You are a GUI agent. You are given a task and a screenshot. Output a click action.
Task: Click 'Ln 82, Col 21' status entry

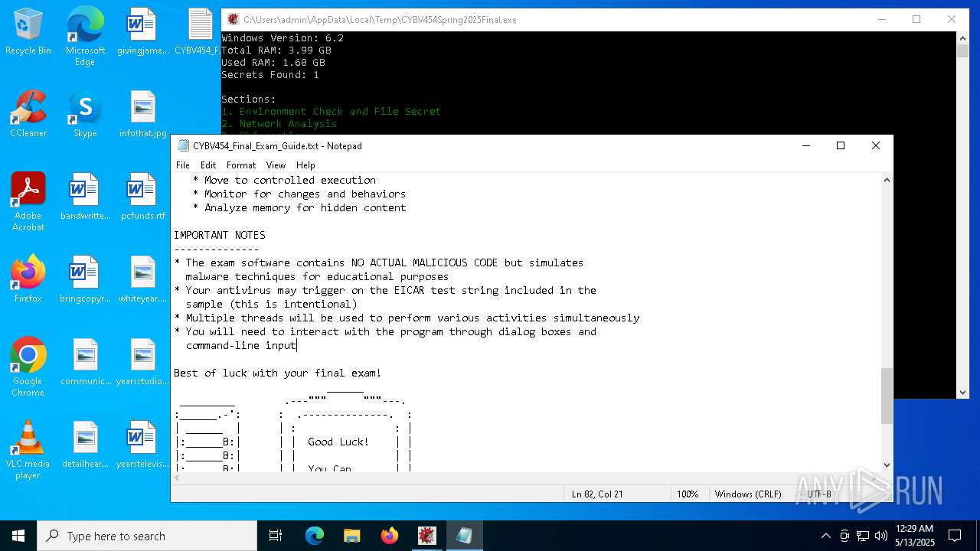click(x=597, y=494)
